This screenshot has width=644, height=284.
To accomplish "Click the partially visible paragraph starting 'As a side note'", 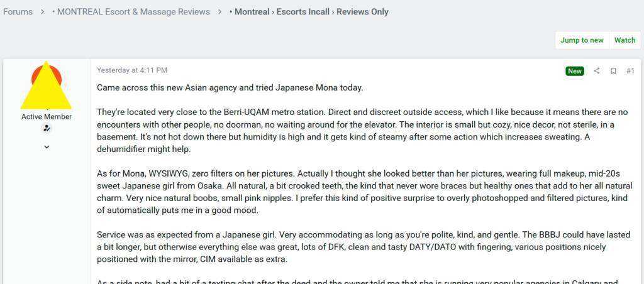I will click(363, 281).
